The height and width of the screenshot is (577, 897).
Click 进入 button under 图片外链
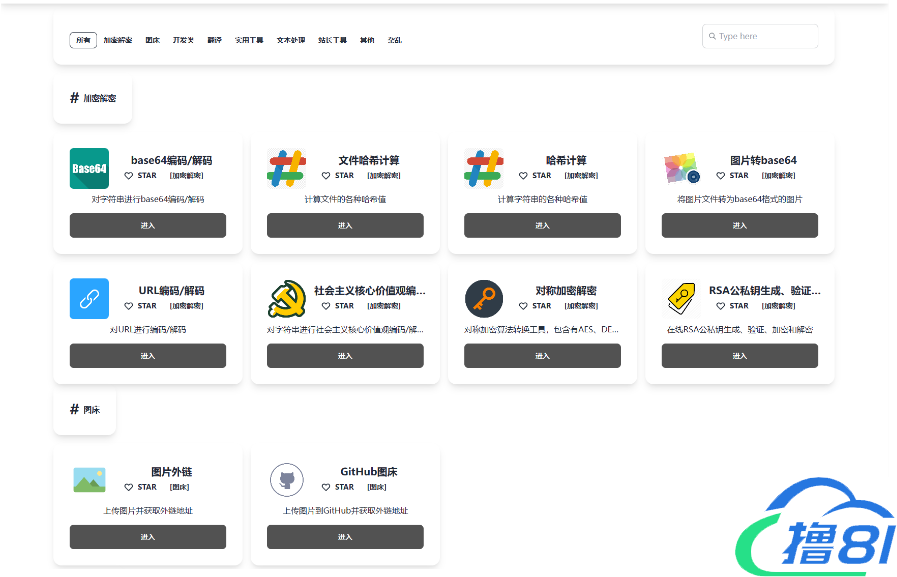[x=148, y=537]
